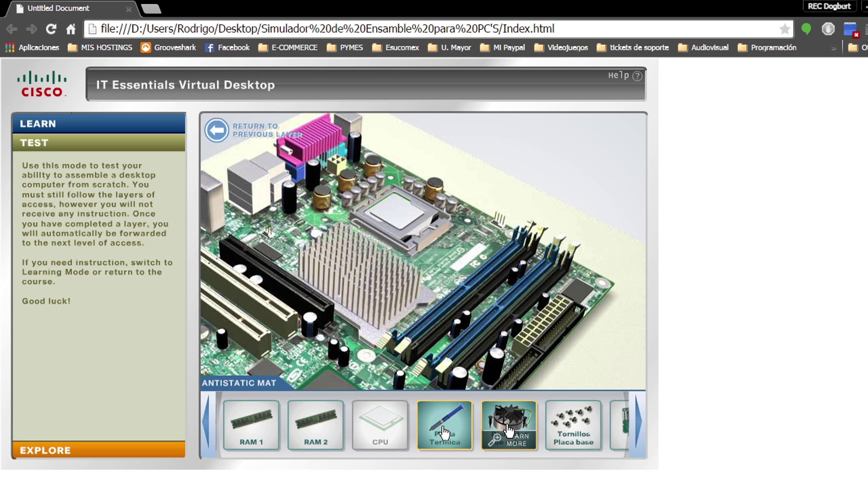Bookmark this page with star icon

click(784, 29)
